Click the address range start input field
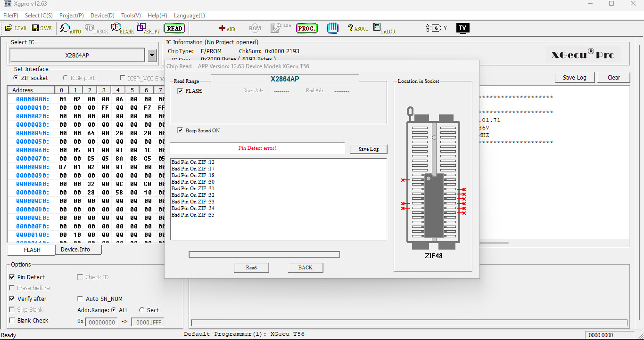This screenshot has width=644, height=340. pyautogui.click(x=101, y=323)
